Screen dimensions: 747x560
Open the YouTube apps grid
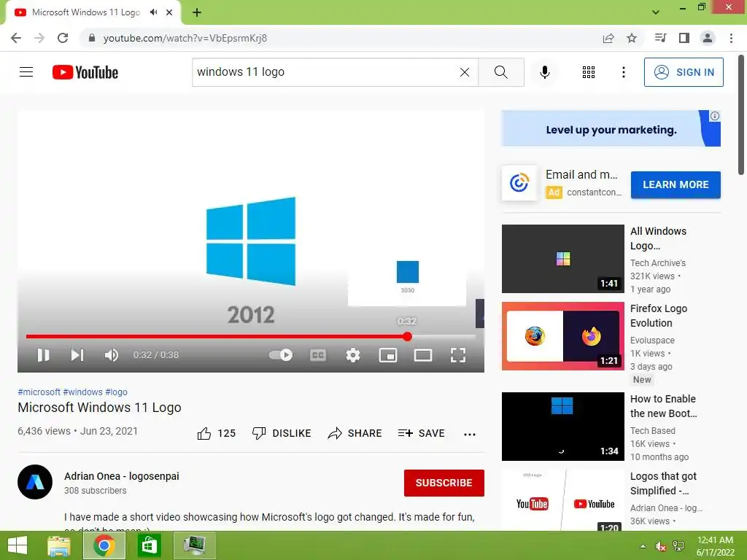[589, 72]
